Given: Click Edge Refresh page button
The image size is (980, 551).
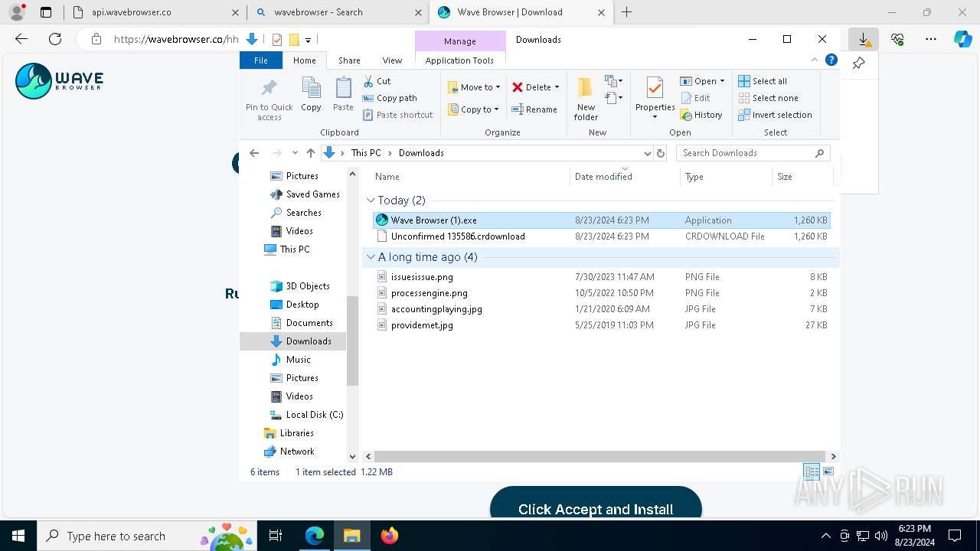Looking at the screenshot, I should pyautogui.click(x=55, y=39).
